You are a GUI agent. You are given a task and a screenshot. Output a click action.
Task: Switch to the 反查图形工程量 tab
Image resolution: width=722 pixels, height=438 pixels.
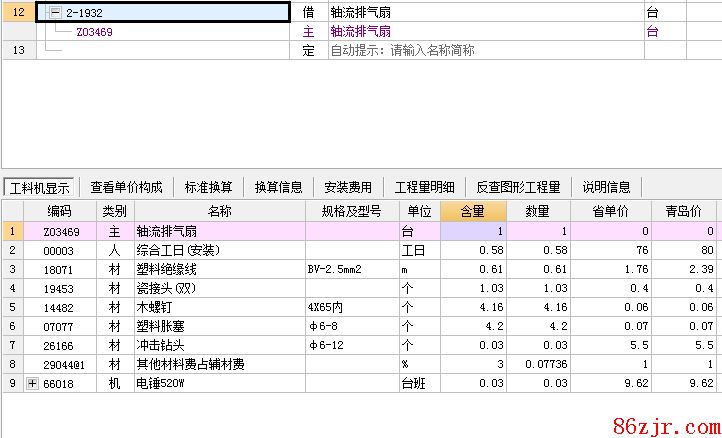pyautogui.click(x=518, y=187)
